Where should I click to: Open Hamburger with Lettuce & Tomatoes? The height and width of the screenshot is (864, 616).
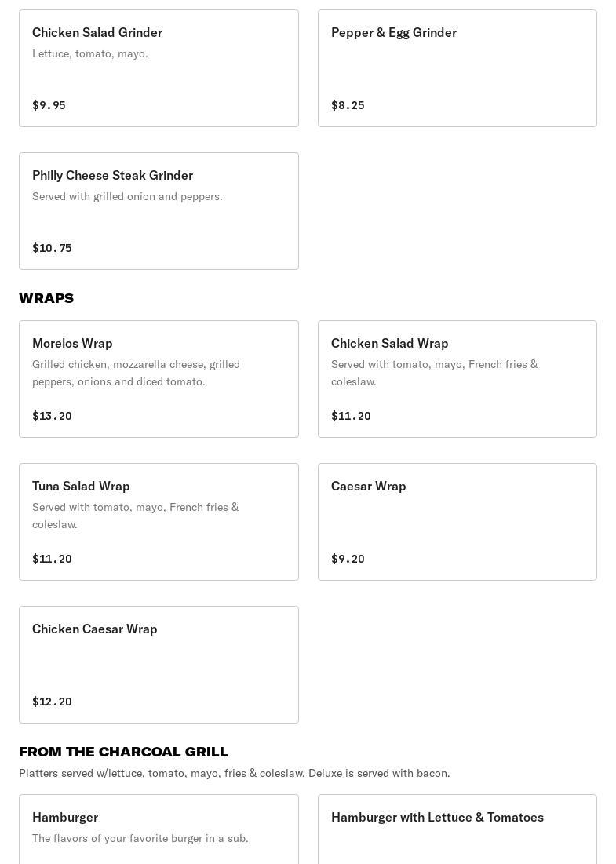[x=437, y=818]
